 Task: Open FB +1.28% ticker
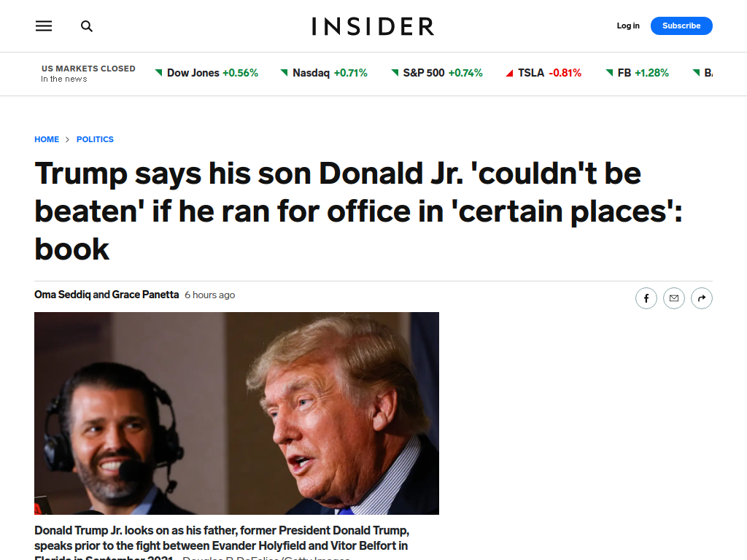[x=637, y=73]
